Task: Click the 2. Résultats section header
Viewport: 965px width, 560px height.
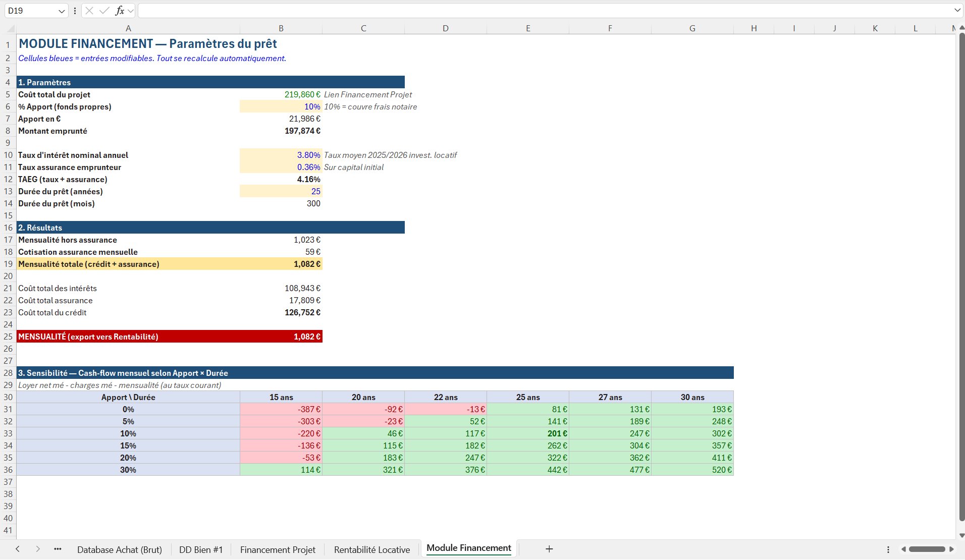Action: [x=210, y=228]
